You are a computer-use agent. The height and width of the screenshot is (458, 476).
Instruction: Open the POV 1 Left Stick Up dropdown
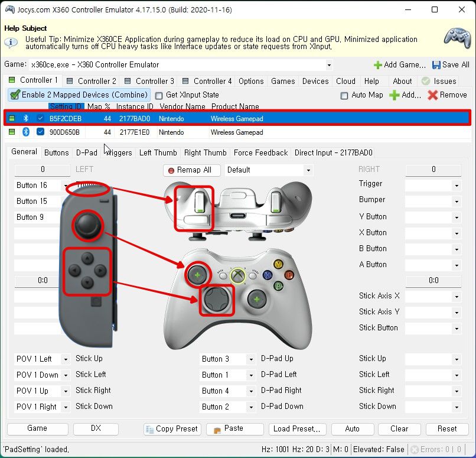point(66,359)
